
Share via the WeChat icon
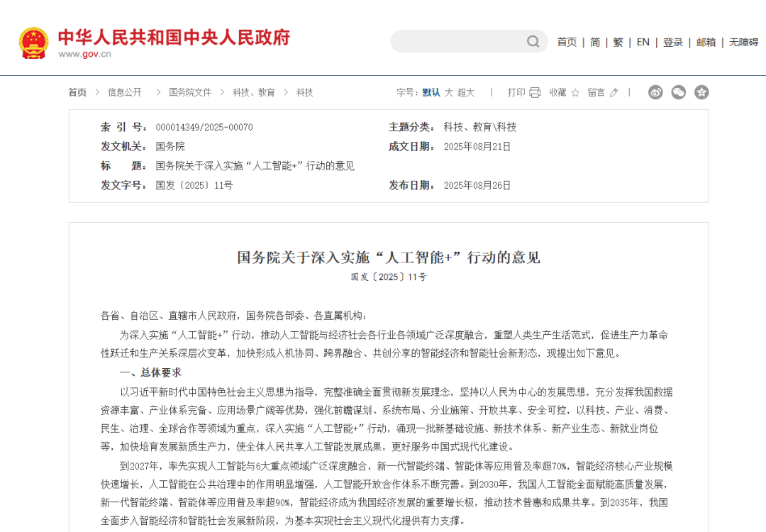click(679, 92)
